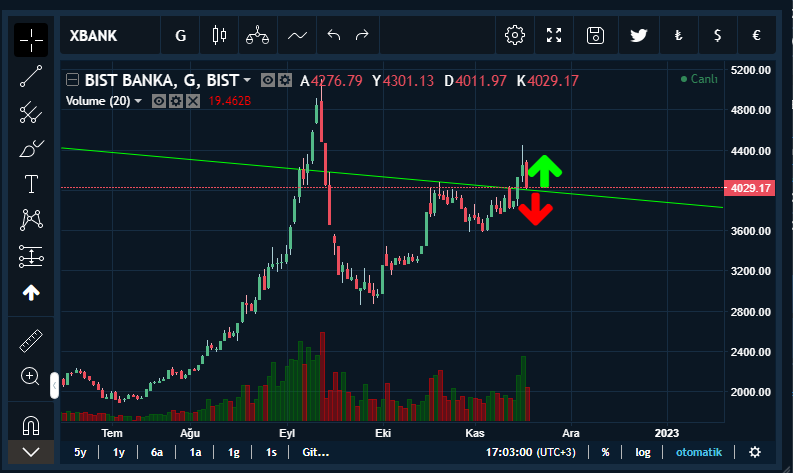793x473 pixels.
Task: Select the green up arrow marker on chart
Action: point(545,171)
